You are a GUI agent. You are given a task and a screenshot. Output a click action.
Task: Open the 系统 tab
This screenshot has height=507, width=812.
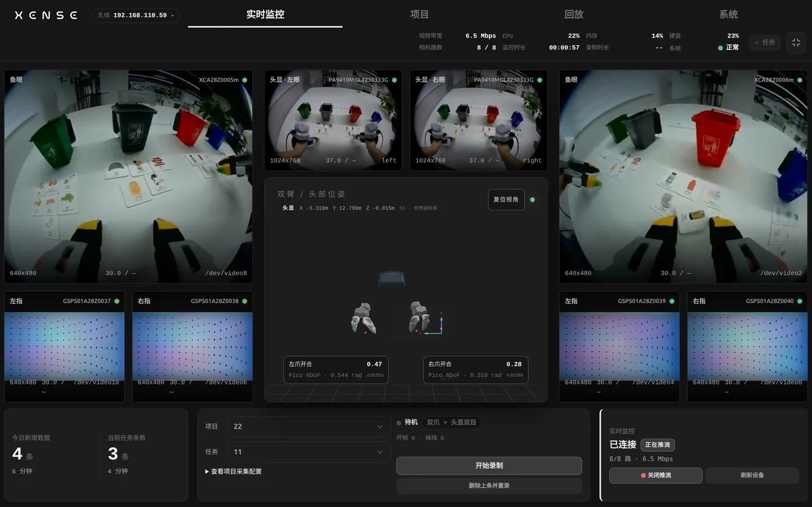point(728,15)
